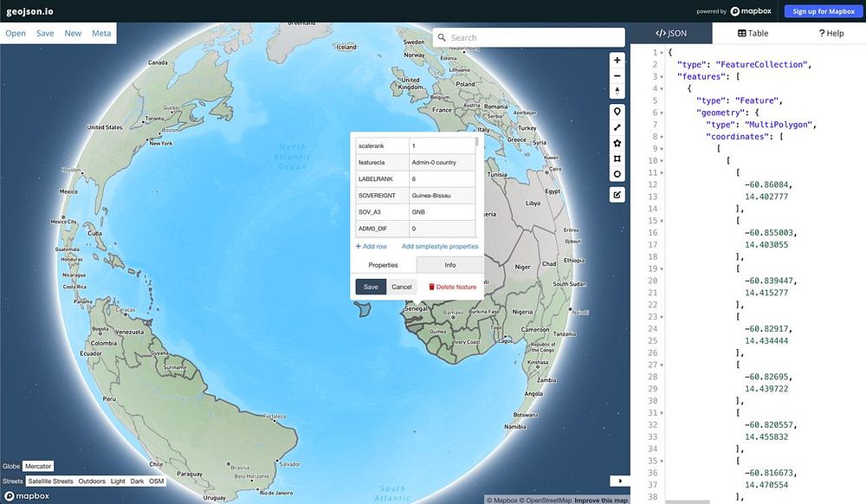The width and height of the screenshot is (866, 504).
Task: Switch projection to Globe
Action: click(11, 466)
